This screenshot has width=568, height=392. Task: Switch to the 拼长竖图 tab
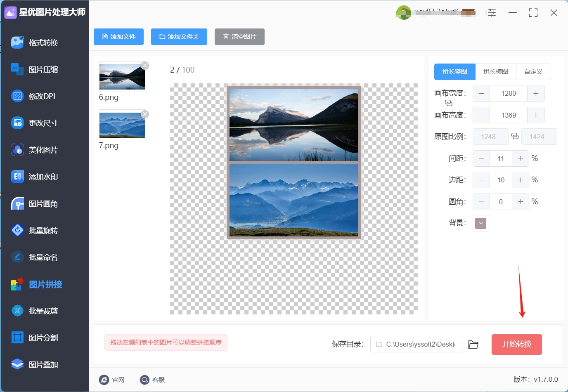pyautogui.click(x=455, y=72)
